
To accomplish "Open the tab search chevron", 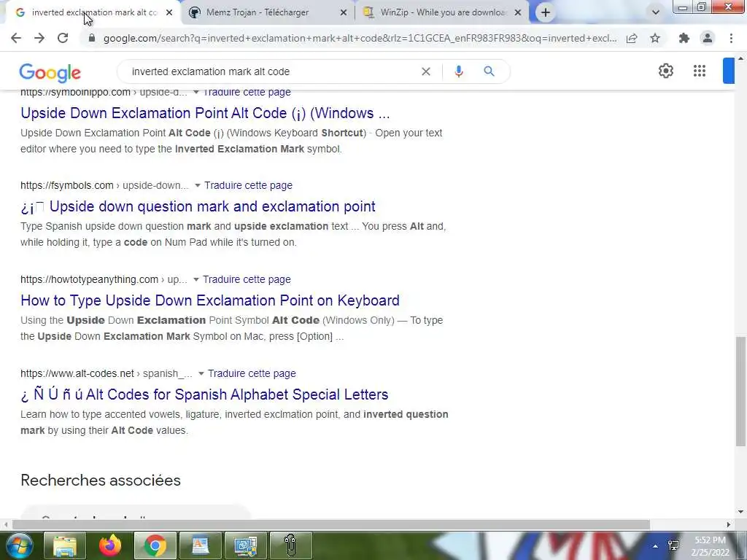I will pyautogui.click(x=656, y=12).
